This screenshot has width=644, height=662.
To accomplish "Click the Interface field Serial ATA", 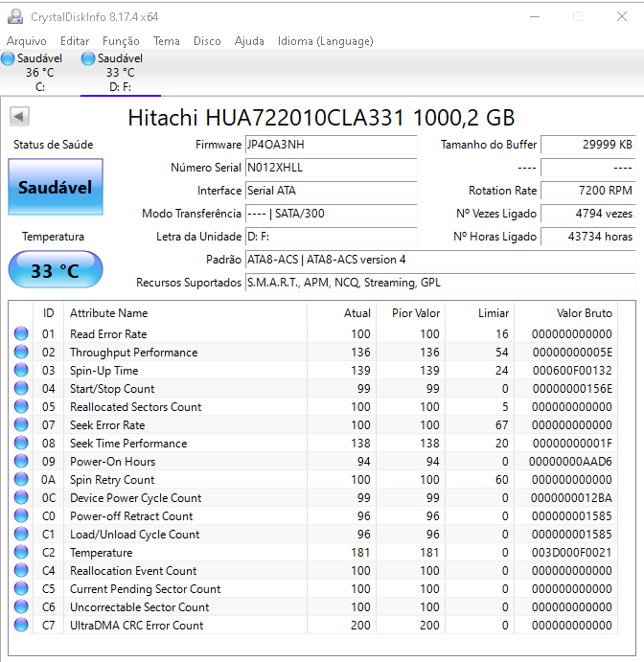I will (331, 191).
